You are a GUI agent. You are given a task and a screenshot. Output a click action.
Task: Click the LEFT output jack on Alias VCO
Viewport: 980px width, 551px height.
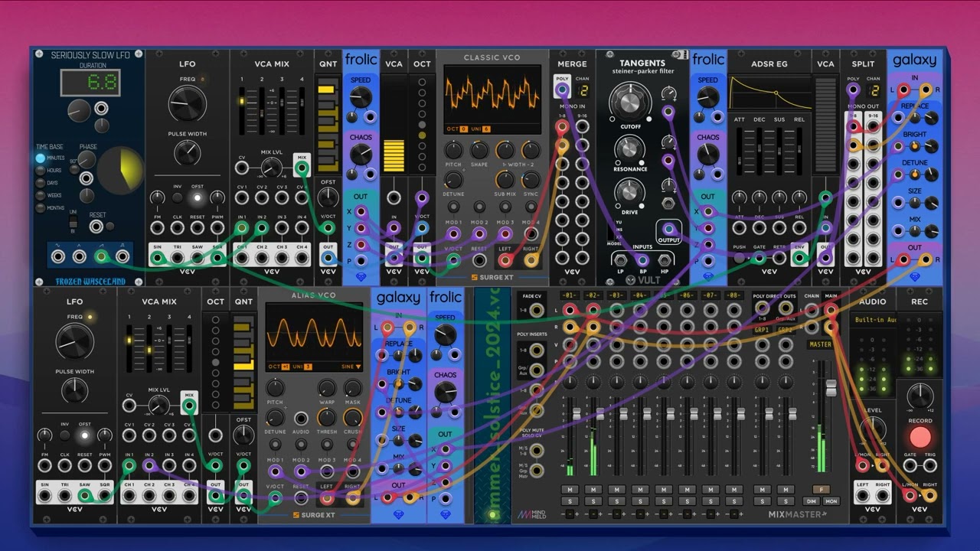pyautogui.click(x=327, y=497)
